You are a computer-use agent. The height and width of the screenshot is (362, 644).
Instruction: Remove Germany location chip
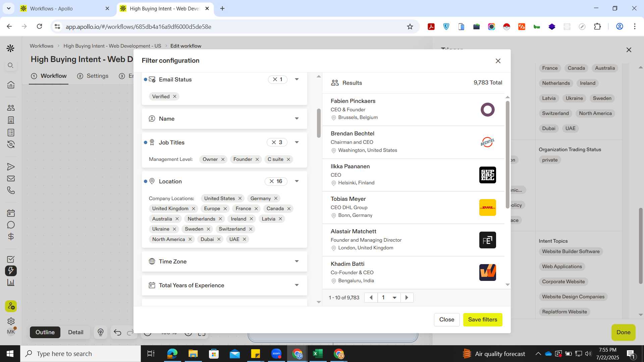click(x=276, y=198)
